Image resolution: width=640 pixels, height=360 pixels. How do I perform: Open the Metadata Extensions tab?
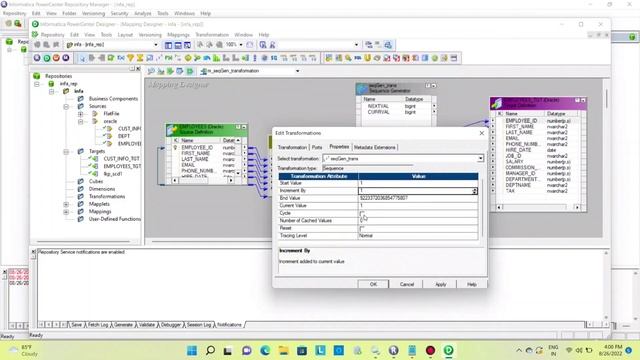tap(375, 147)
